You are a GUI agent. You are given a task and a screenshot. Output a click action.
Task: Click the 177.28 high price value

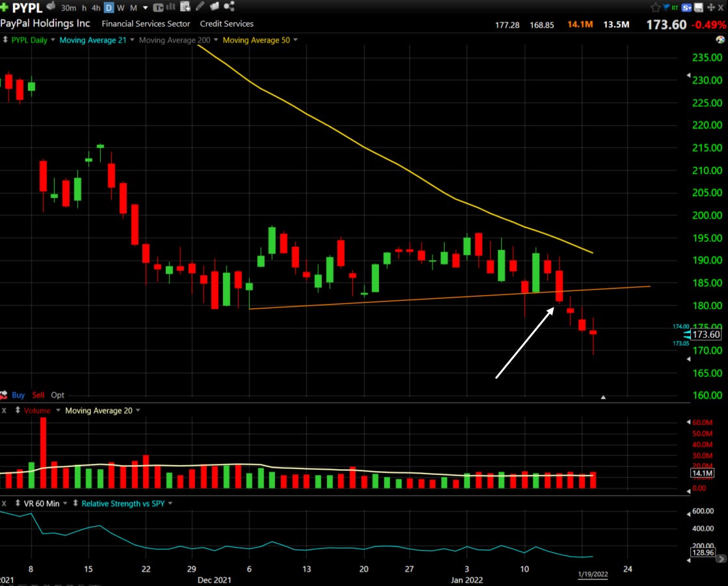coord(507,25)
